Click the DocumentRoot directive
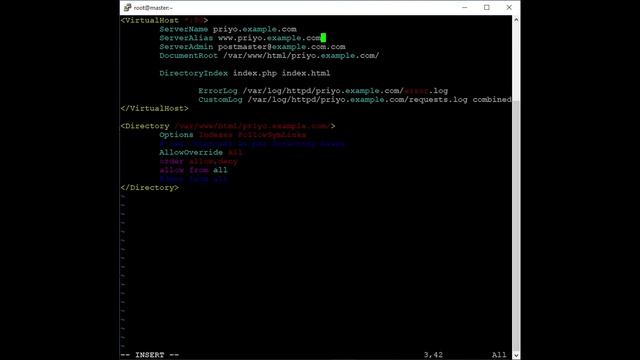Screen dimensions: 640x360 (189, 56)
